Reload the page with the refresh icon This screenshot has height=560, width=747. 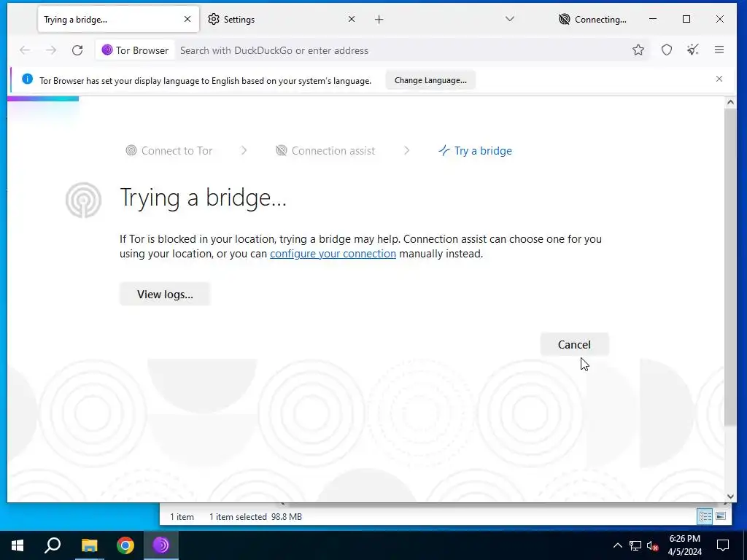coord(77,50)
